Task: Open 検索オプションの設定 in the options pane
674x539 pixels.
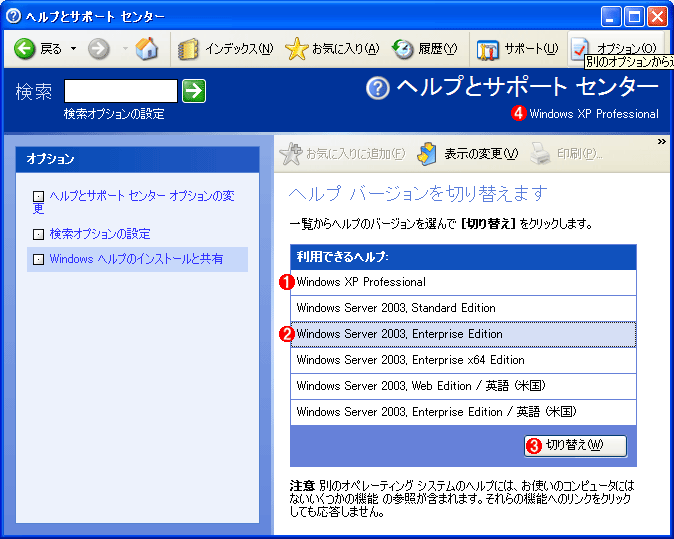Action: point(100,234)
